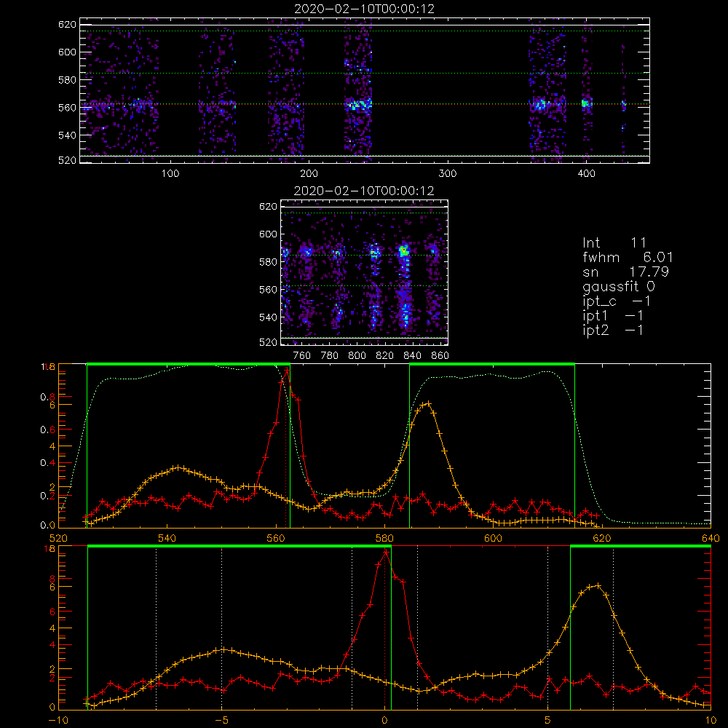Click x-axis label 800 of the middle spectrogram
Screen dimensions: 728x728
point(357,356)
